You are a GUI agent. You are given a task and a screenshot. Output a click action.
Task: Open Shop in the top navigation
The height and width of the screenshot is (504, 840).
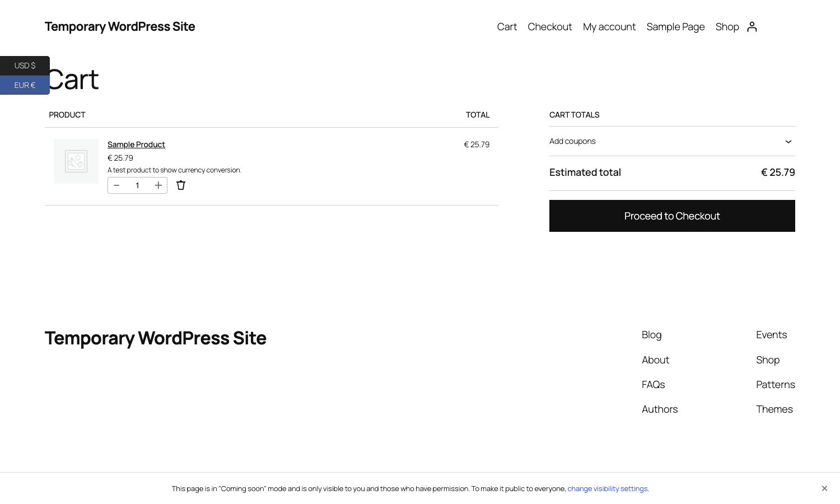pos(727,27)
